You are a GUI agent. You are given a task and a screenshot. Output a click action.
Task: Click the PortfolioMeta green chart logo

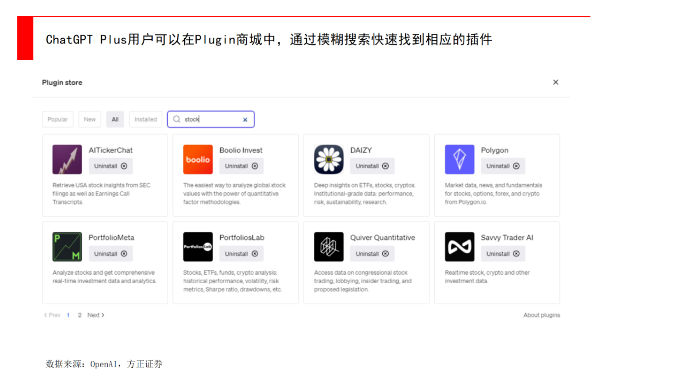coord(67,247)
